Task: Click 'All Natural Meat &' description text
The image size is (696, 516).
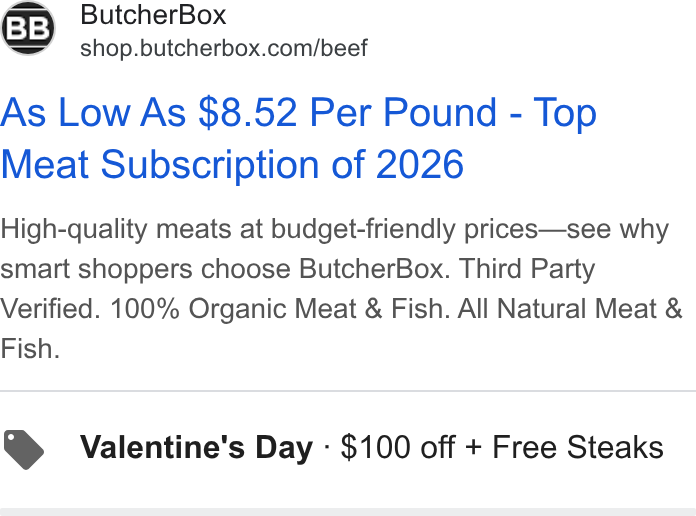Action: tap(569, 309)
